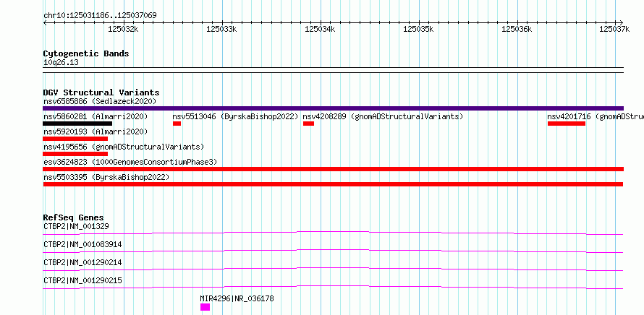Open the esv3624823 (1000GenomesConsortiumPhase3) label
This screenshot has width=644, height=315.
(130, 162)
